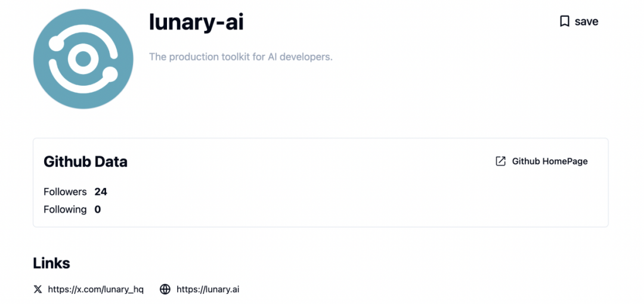
Task: Click the upper-right dot of the lunary logo
Action: pos(110,75)
